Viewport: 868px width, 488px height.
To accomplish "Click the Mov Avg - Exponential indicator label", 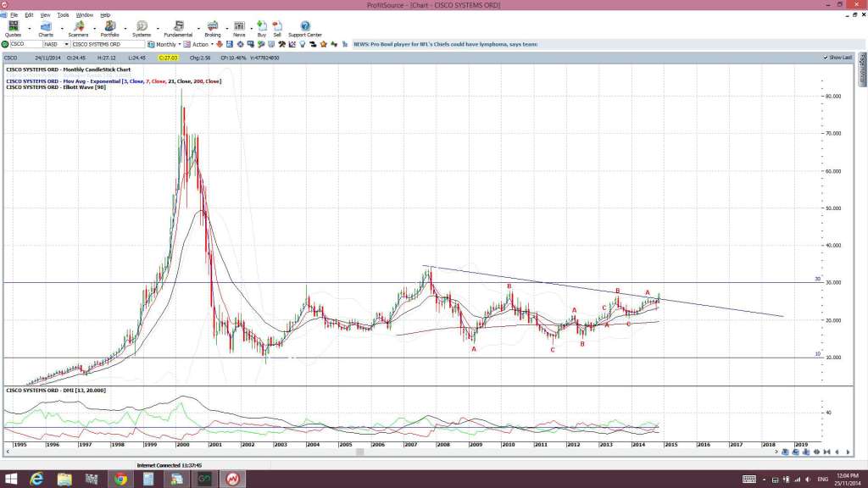I will [114, 81].
